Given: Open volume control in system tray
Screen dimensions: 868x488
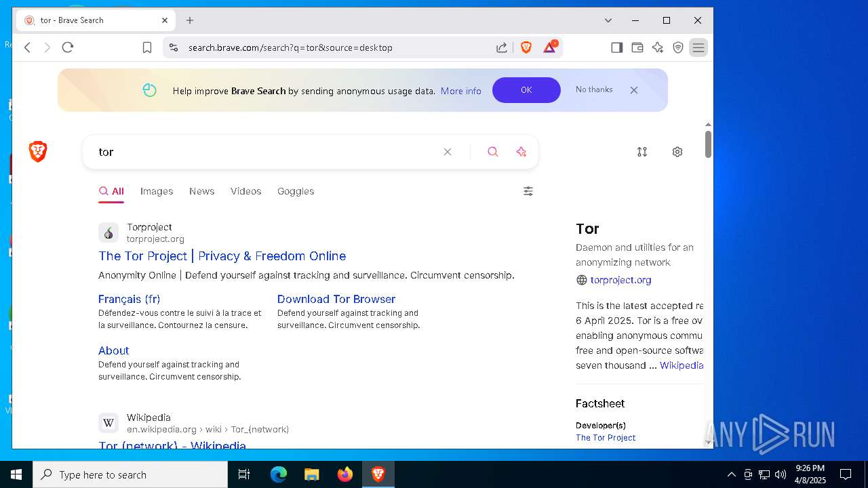Looking at the screenshot, I should [x=781, y=474].
